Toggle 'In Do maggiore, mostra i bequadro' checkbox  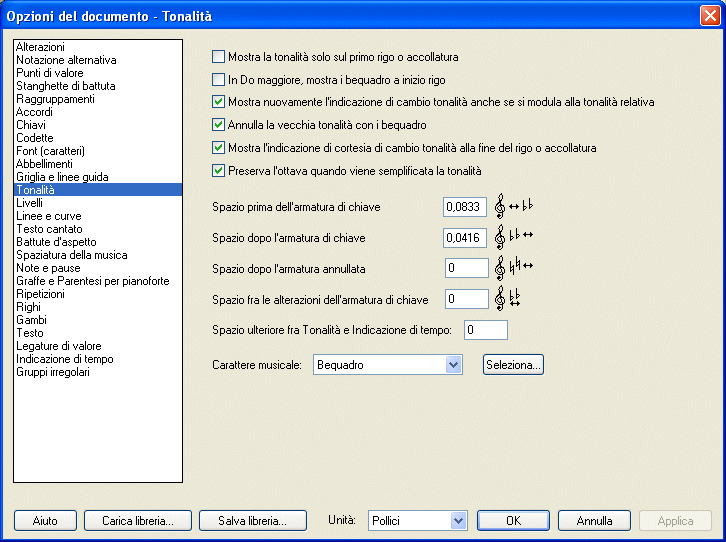[x=219, y=80]
